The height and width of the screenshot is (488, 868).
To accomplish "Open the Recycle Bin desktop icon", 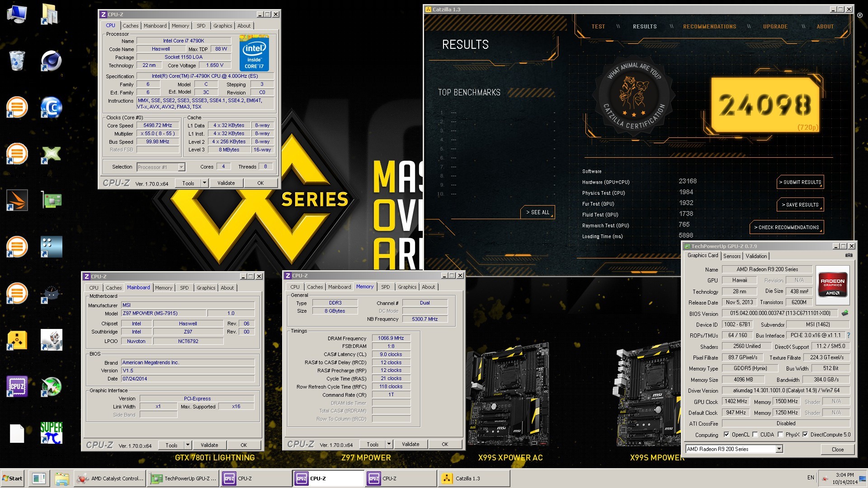I will [17, 61].
